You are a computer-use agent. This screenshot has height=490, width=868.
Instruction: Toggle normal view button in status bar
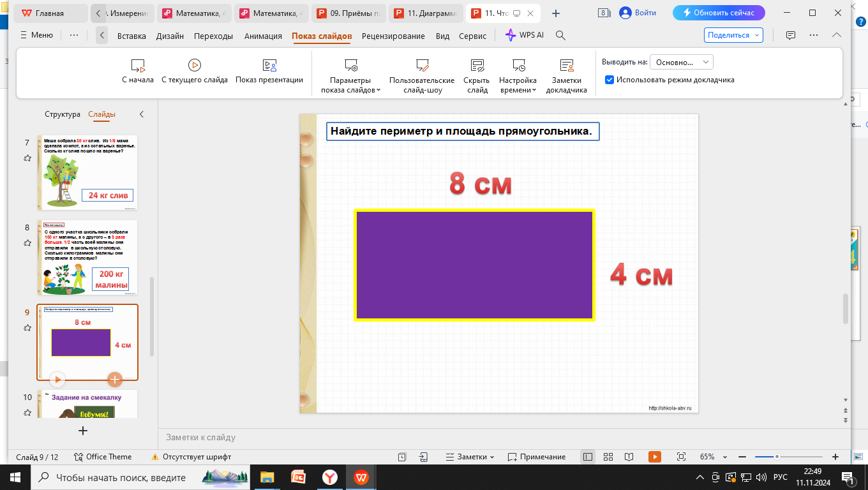[588, 457]
